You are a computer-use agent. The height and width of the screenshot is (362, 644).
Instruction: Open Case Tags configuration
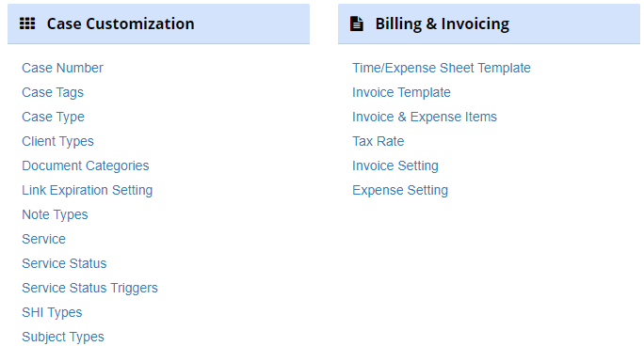(x=53, y=92)
